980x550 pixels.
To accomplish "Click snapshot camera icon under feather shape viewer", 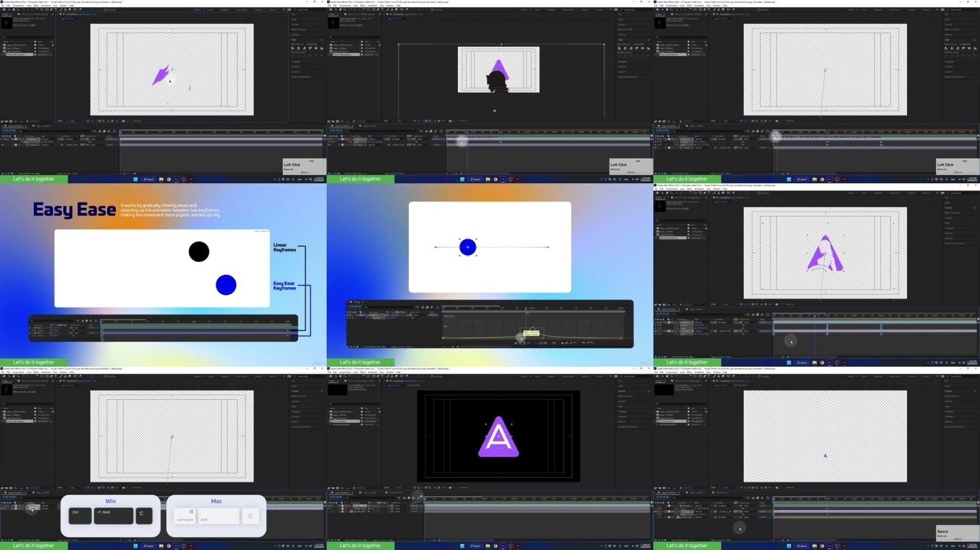I will 124,121.
